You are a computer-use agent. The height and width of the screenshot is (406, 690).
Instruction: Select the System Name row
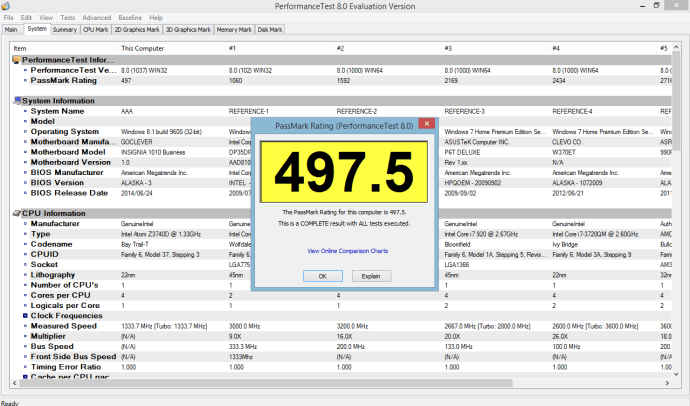click(x=341, y=111)
